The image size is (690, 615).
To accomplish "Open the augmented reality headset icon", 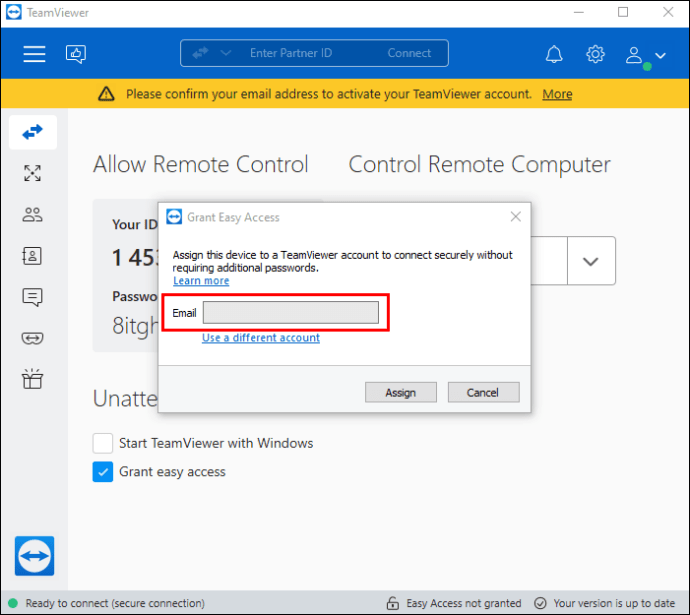I will pyautogui.click(x=32, y=338).
